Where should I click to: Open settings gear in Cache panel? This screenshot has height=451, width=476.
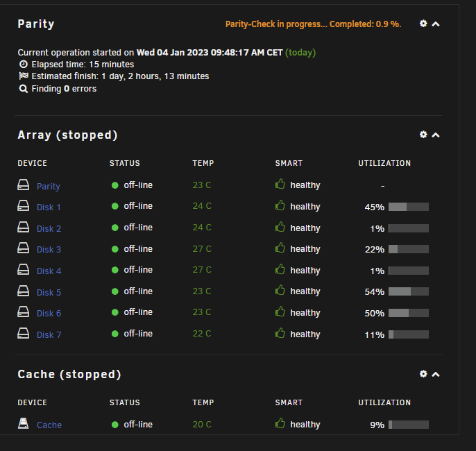[x=423, y=373]
